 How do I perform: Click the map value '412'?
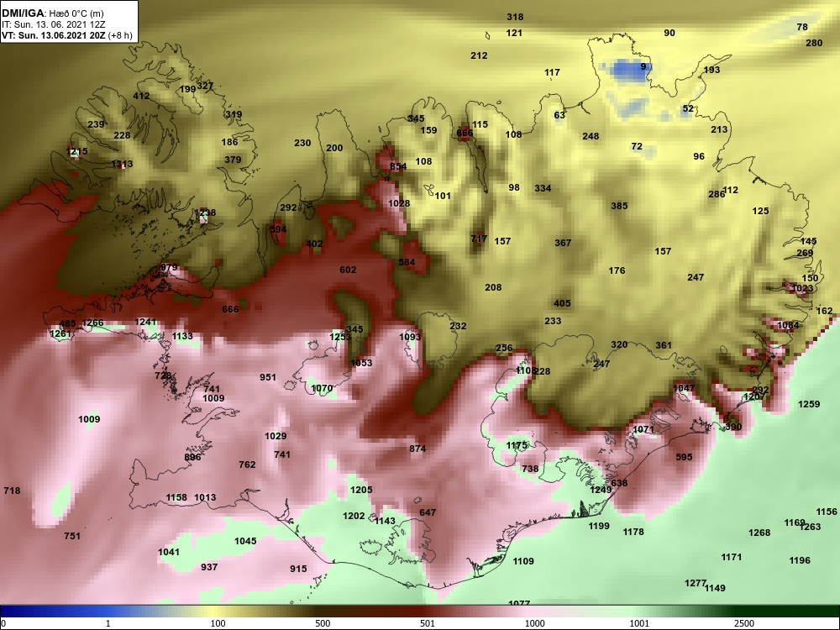point(141,97)
